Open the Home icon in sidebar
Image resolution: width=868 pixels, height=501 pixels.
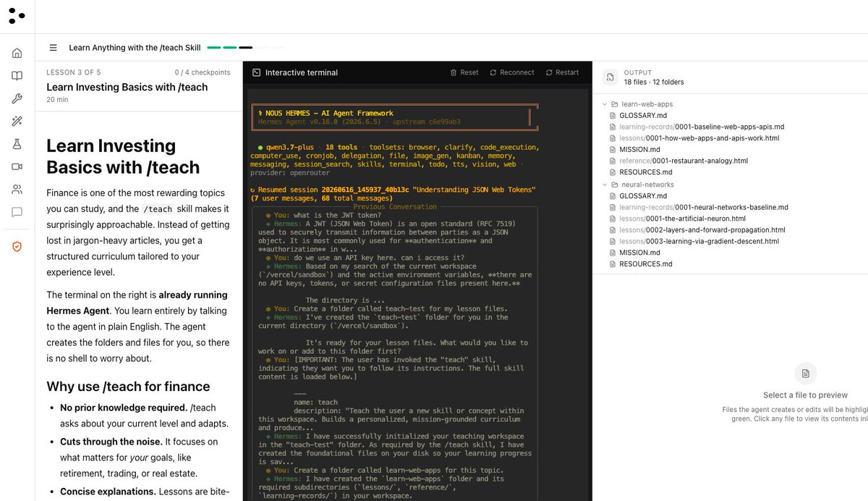[x=17, y=53]
